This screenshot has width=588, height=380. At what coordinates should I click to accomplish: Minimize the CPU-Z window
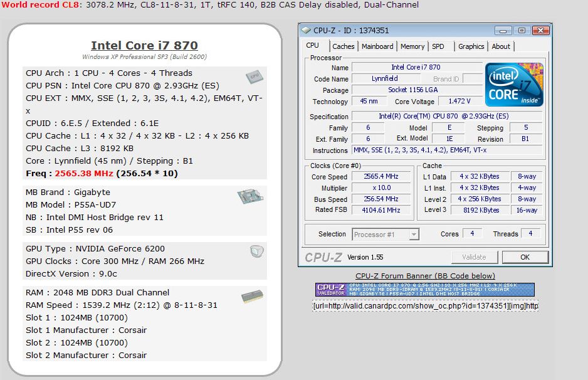(503, 30)
